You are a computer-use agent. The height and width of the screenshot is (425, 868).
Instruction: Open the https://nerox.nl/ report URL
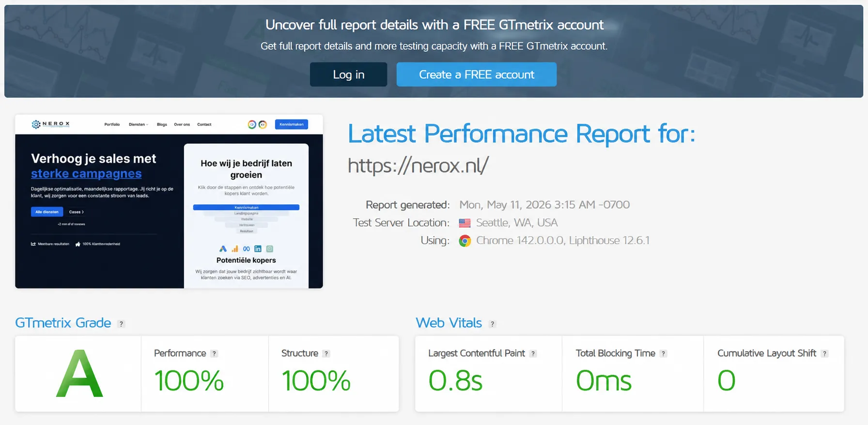pos(418,166)
